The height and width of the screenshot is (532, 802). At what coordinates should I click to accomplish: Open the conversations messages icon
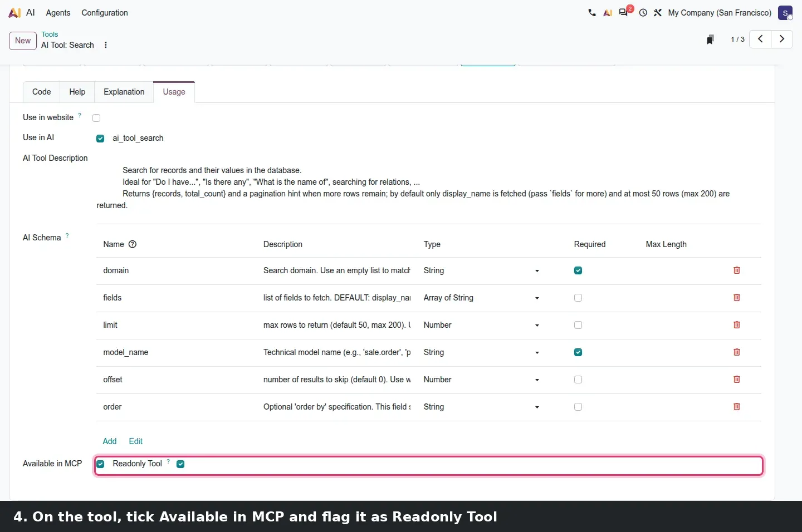point(624,13)
